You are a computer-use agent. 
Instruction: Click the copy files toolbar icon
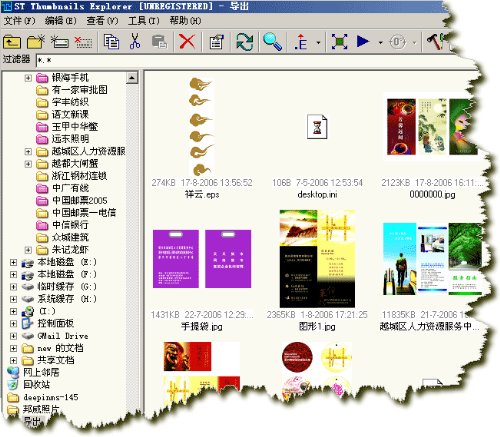(111, 42)
